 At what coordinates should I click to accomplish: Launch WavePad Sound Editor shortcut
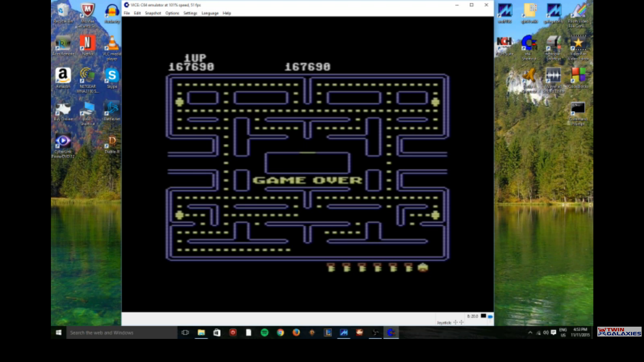tap(553, 80)
